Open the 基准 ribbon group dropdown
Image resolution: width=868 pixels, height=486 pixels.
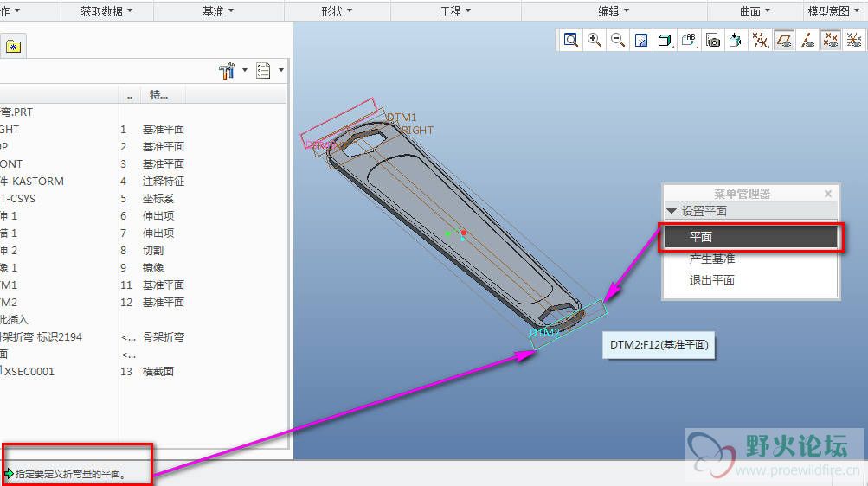point(218,10)
